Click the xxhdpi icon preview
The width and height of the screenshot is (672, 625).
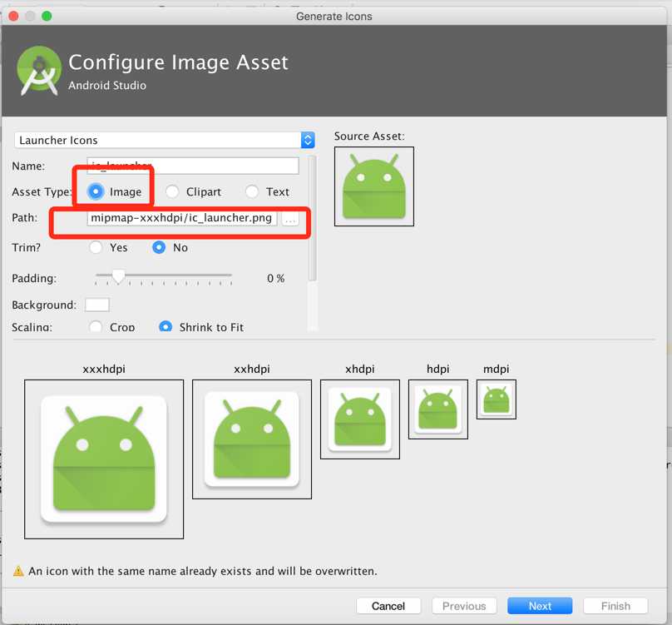(252, 439)
